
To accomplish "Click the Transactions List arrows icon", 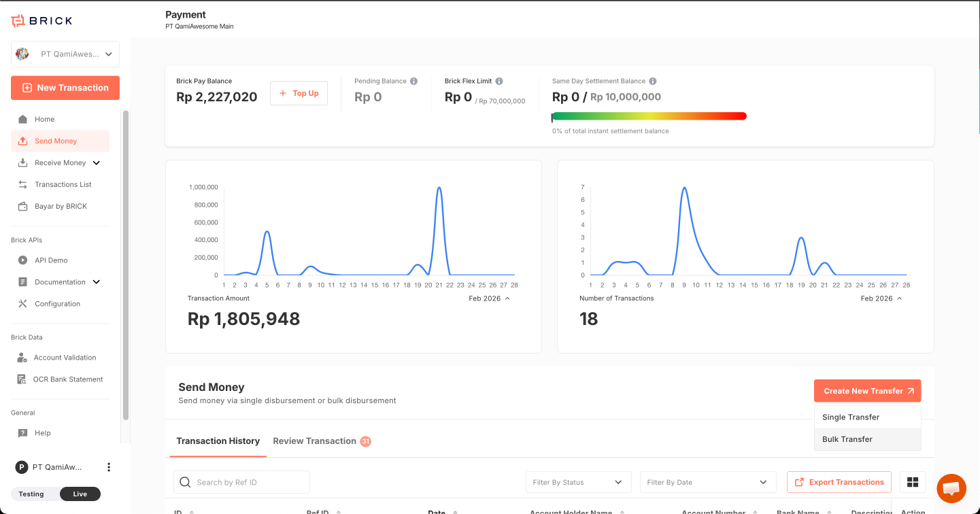I will coord(22,184).
